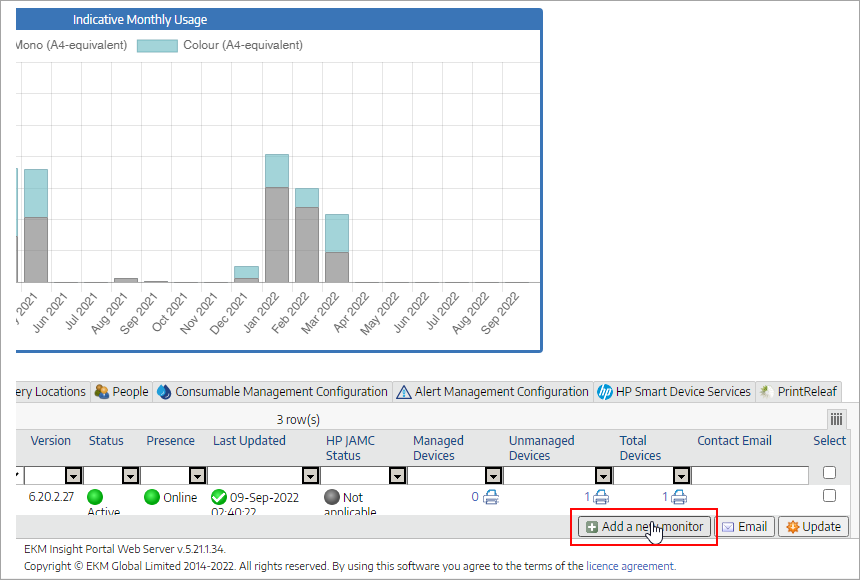
Task: Select the monitor row checkbox
Action: pos(829,496)
